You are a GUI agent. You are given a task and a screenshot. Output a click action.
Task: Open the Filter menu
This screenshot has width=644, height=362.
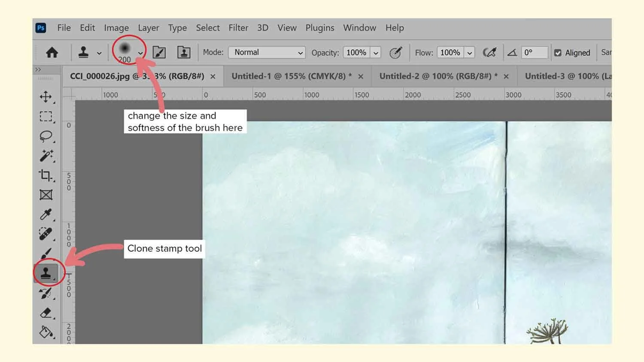click(x=238, y=27)
